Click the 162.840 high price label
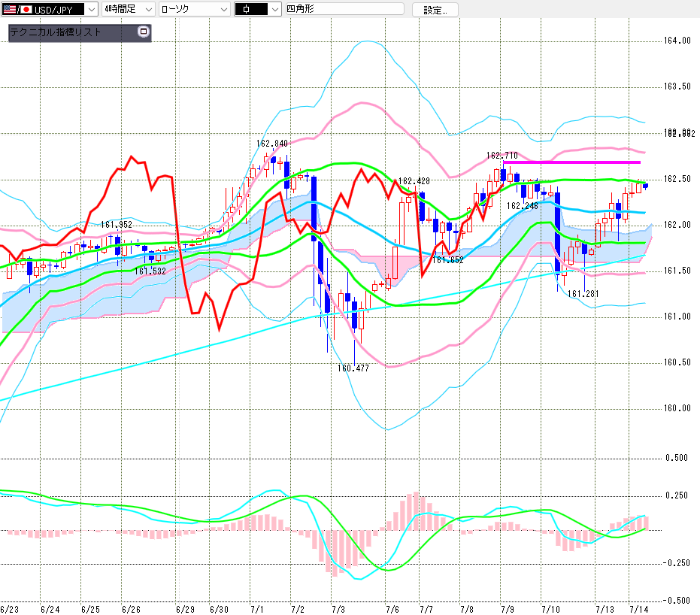This screenshot has width=700, height=615. [x=272, y=144]
